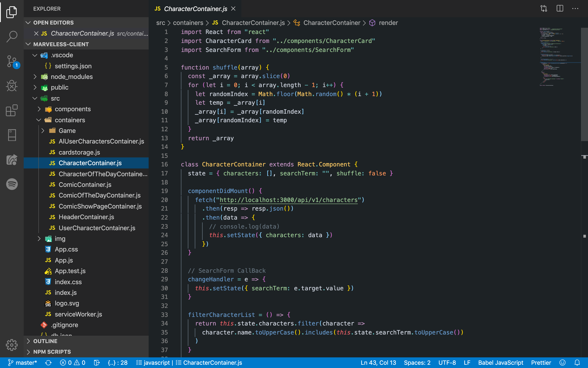Click the containers breadcrumb segment
Image resolution: width=588 pixels, height=368 pixels.
coord(188,23)
